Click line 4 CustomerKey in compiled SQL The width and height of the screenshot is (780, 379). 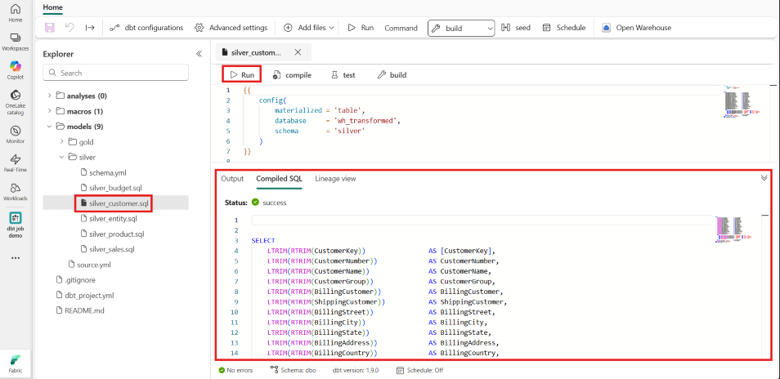click(381, 251)
